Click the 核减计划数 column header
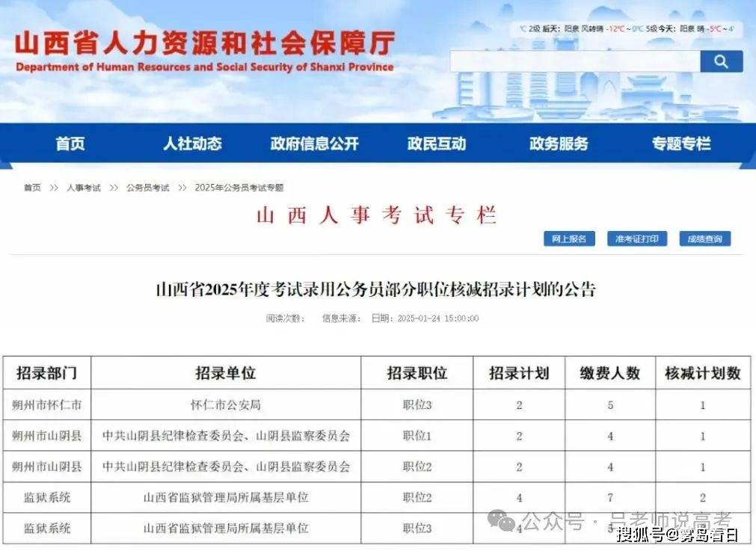This screenshot has height=551, width=756. pos(703,372)
